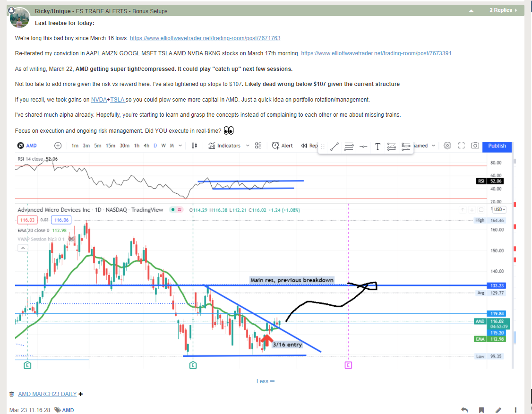The image size is (532, 414).
Task: Expand the timeframe list dropdown arrow
Action: point(180,146)
